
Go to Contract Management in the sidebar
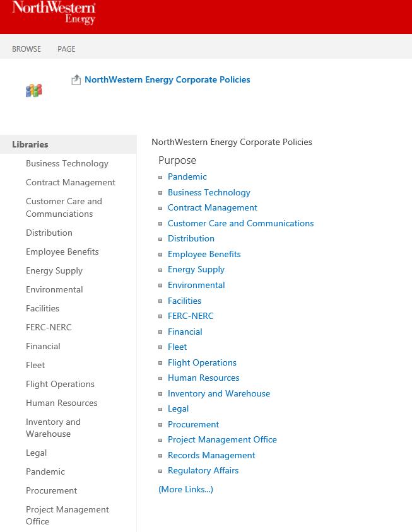(71, 182)
